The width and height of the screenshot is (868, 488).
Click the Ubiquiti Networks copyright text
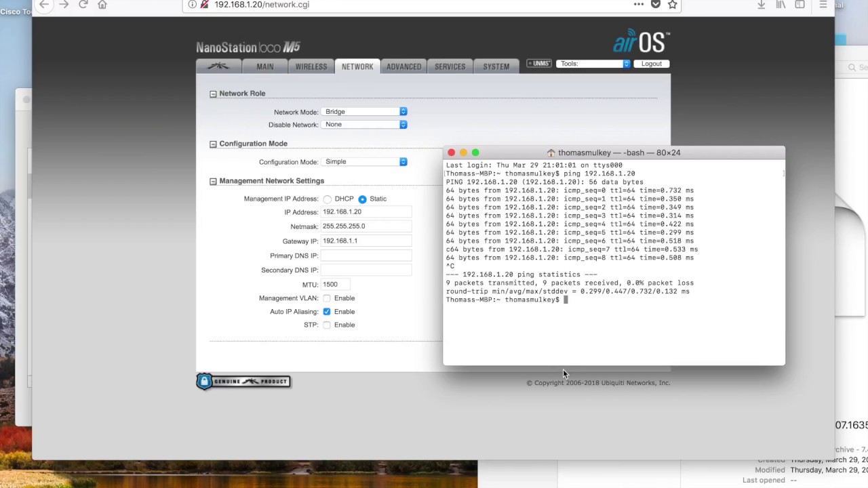[x=598, y=383]
